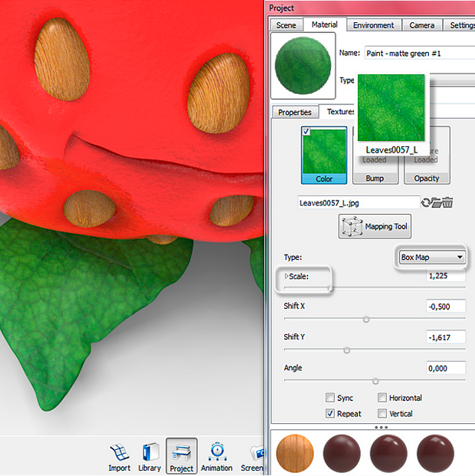This screenshot has height=476, width=475.
Task: Switch to the Scene tab
Action: (x=286, y=25)
